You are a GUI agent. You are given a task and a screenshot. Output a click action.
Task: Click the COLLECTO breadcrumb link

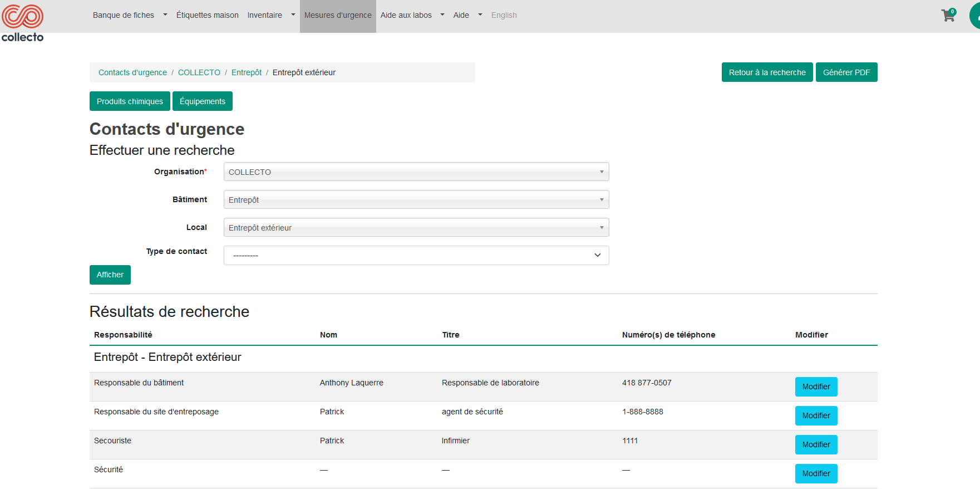(x=199, y=72)
